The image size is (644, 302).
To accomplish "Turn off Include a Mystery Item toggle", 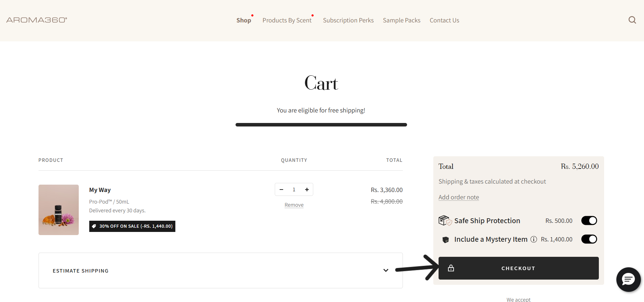I will [x=589, y=239].
